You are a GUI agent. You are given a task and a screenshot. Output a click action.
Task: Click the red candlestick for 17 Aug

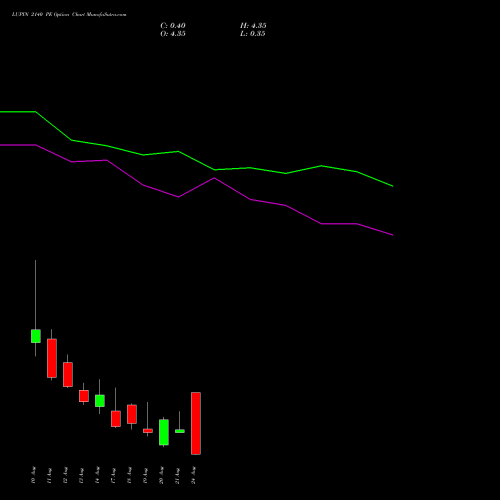click(116, 419)
